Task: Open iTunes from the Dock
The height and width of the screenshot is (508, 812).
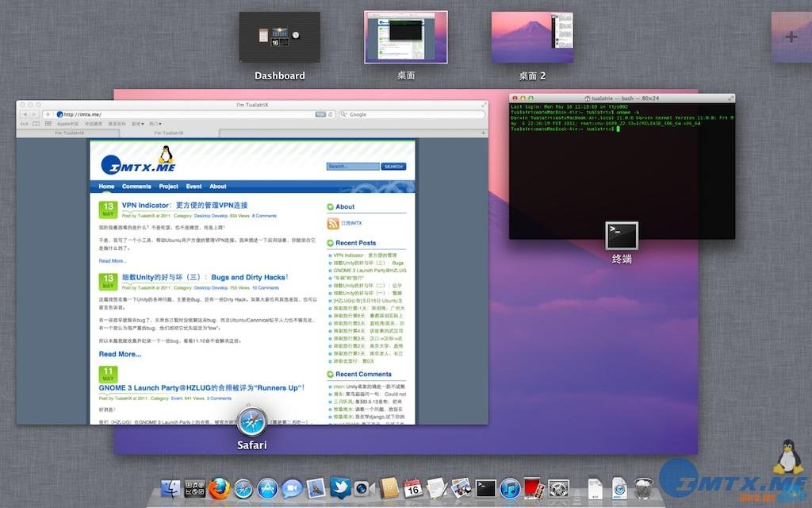Action: click(510, 489)
